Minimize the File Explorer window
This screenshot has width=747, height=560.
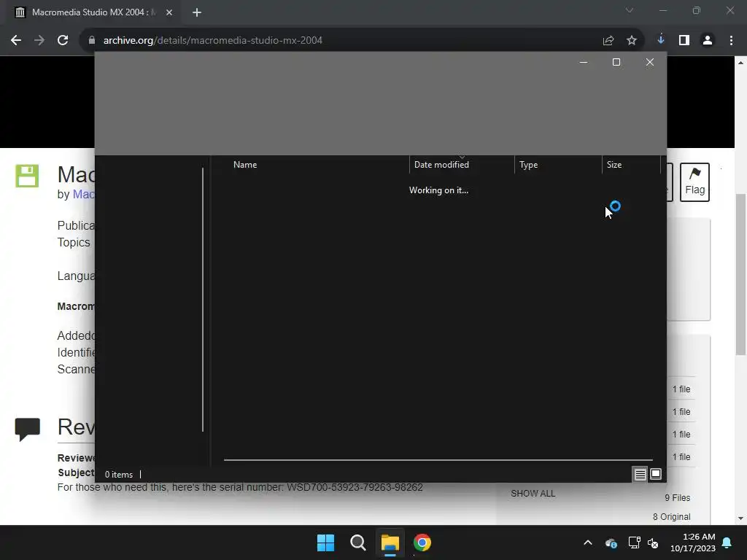pyautogui.click(x=583, y=63)
